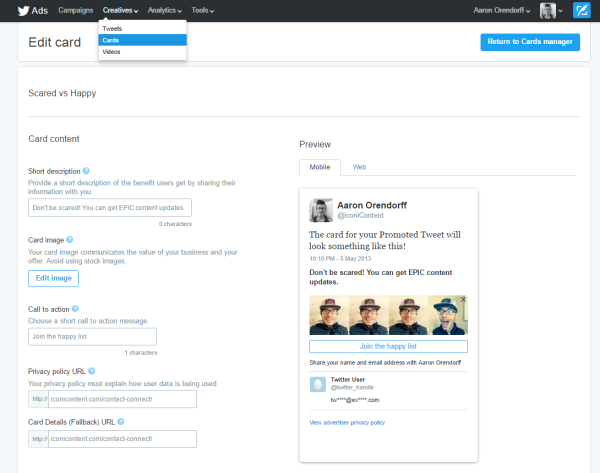Click the @twitter_handle text in preview

click(352, 387)
